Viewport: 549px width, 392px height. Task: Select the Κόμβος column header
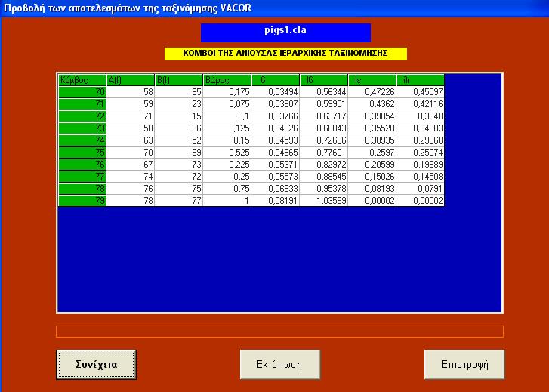pyautogui.click(x=82, y=80)
